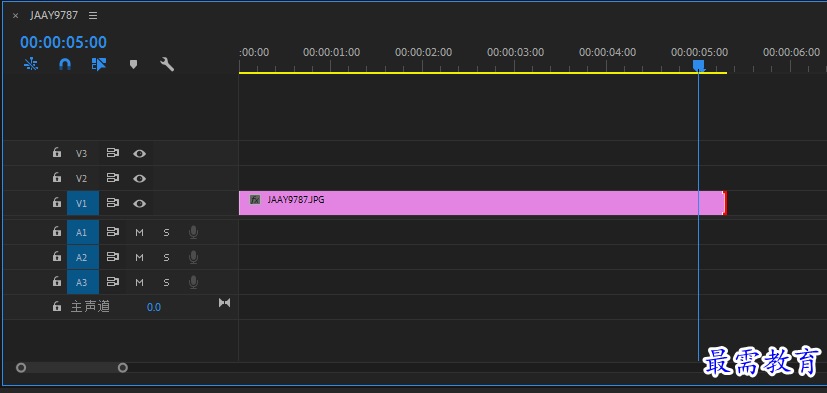Hide track V1 output with eye
827x393 pixels.
[x=139, y=203]
